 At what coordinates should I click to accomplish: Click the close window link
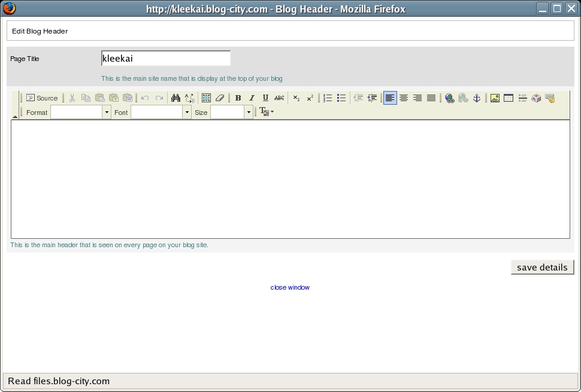pyautogui.click(x=290, y=287)
